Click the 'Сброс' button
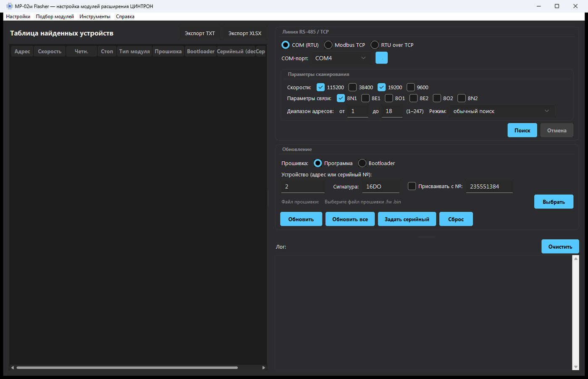Screen dimensions: 588x379 point(456,219)
